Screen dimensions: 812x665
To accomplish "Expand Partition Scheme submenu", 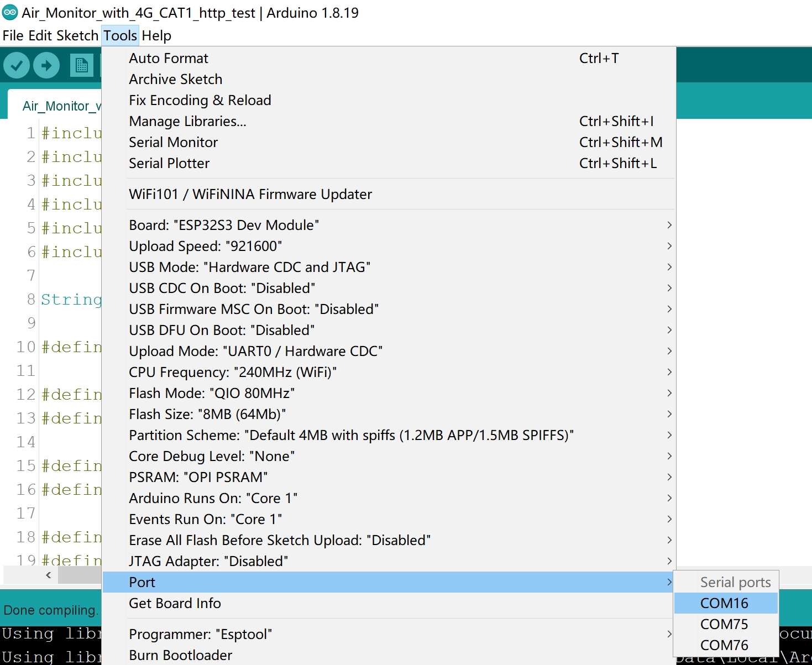I will pos(389,435).
